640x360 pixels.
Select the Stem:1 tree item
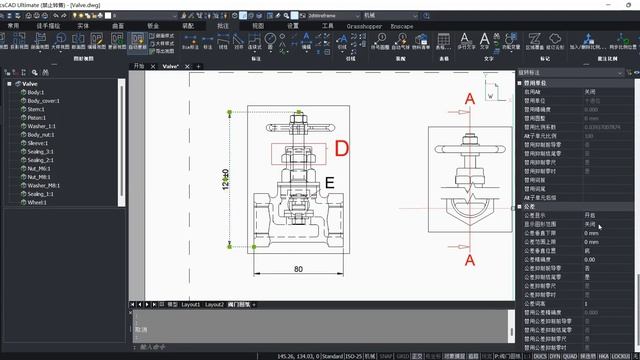tap(36, 109)
